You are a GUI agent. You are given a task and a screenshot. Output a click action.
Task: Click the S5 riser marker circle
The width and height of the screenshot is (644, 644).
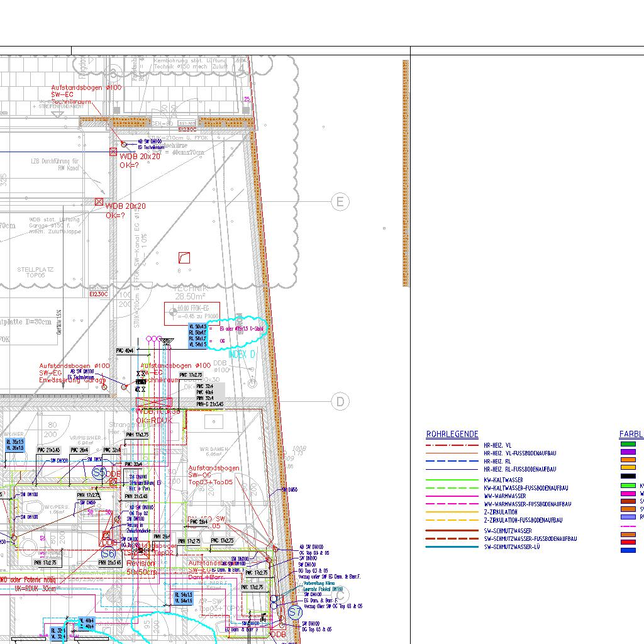99,472
